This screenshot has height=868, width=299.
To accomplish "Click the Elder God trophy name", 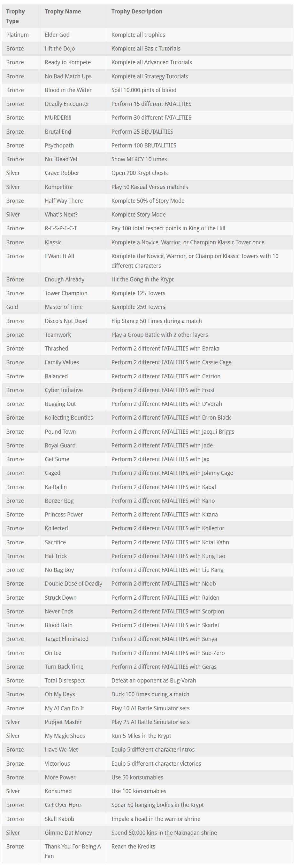I will [57, 35].
